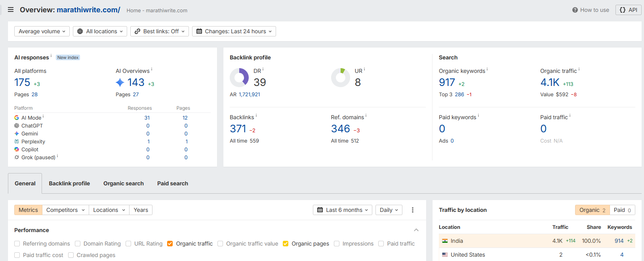Open the All locations dropdown

[x=100, y=31]
